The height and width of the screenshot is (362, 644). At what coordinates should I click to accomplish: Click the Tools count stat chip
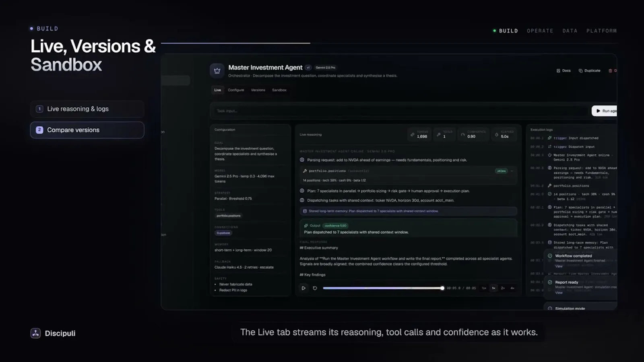point(444,134)
